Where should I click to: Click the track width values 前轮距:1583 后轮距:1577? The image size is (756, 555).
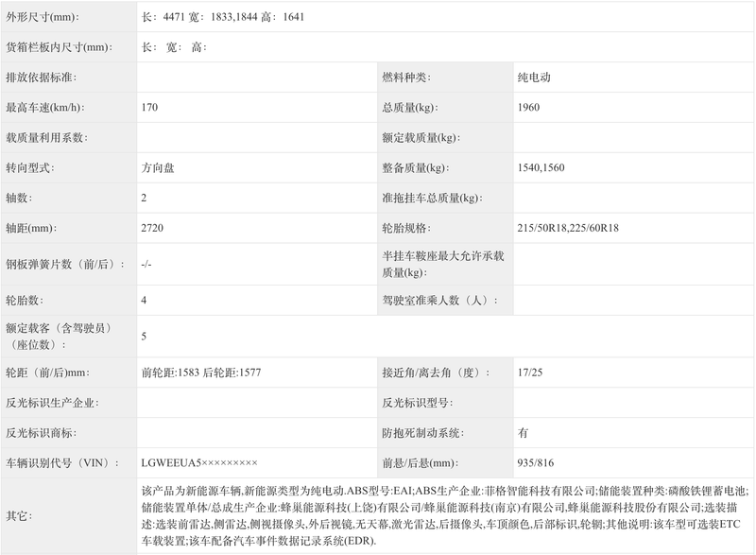coord(200,373)
